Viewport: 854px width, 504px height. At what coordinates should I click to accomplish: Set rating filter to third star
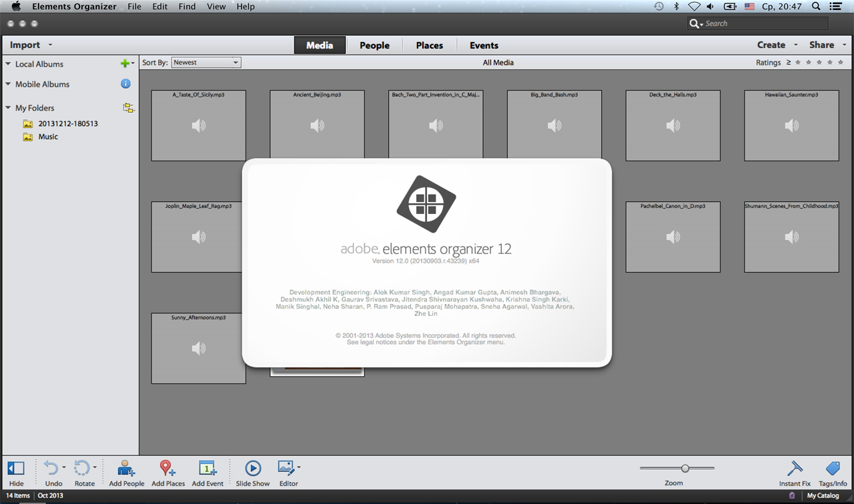[819, 62]
